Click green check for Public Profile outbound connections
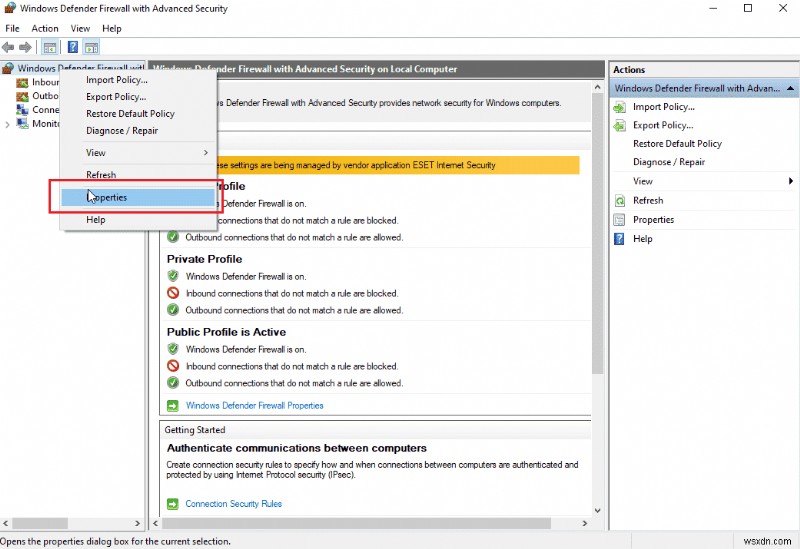 [x=173, y=383]
